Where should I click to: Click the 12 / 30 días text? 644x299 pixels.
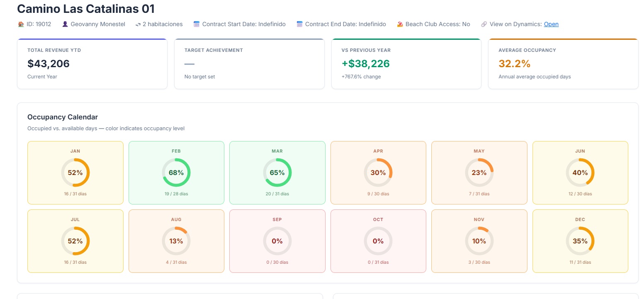click(580, 194)
